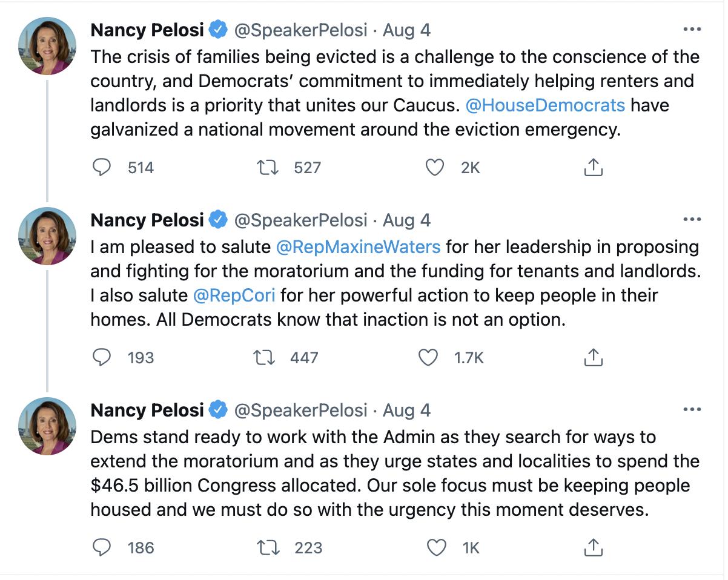Retweet the tweet with 223 retweets

pyautogui.click(x=268, y=548)
